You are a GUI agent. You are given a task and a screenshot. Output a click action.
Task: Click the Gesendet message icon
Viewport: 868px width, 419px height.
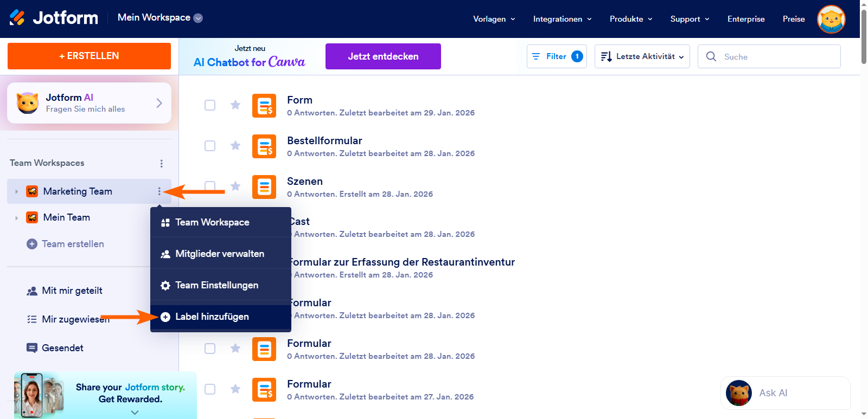32,348
